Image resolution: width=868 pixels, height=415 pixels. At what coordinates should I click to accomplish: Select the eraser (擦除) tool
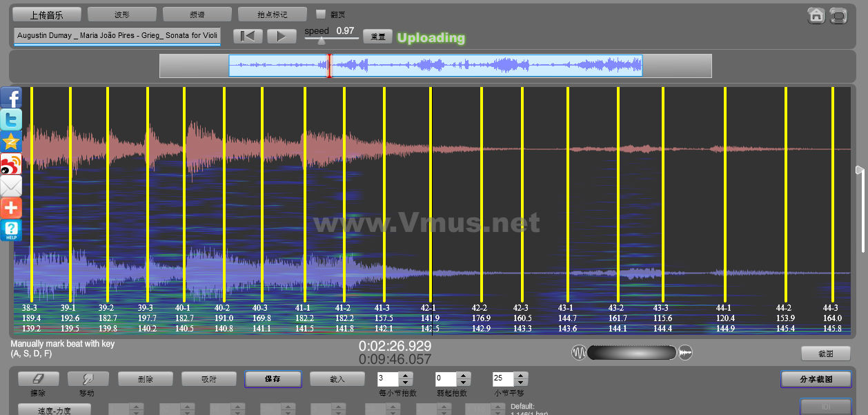(38, 379)
